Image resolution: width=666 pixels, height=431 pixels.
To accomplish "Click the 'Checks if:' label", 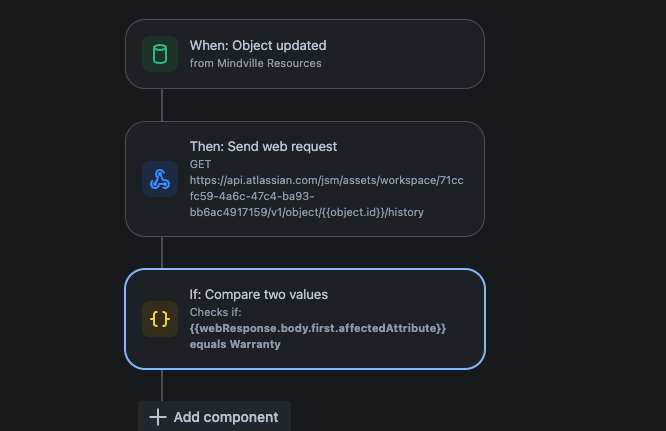I will 215,312.
